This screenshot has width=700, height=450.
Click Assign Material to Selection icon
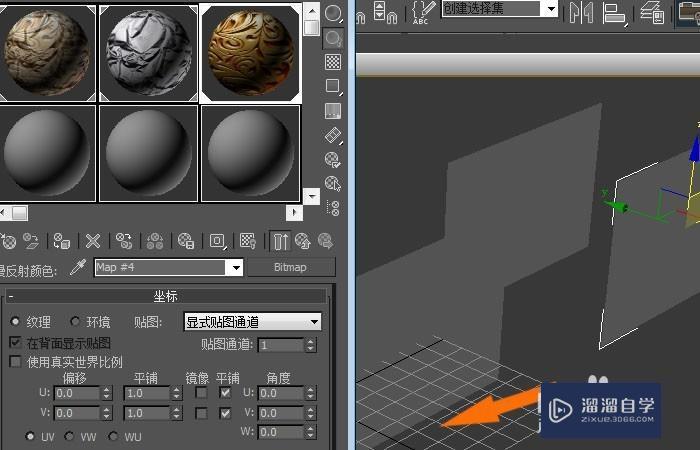(x=62, y=241)
